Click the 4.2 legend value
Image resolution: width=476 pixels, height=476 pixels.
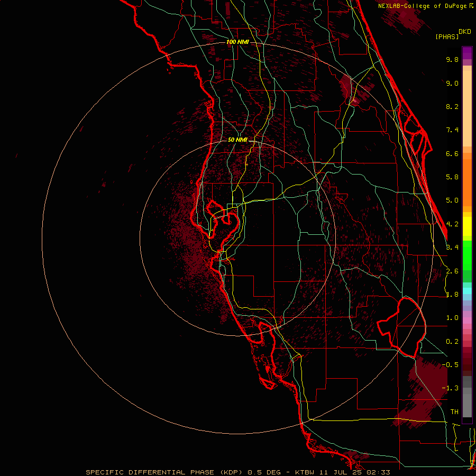click(x=452, y=224)
